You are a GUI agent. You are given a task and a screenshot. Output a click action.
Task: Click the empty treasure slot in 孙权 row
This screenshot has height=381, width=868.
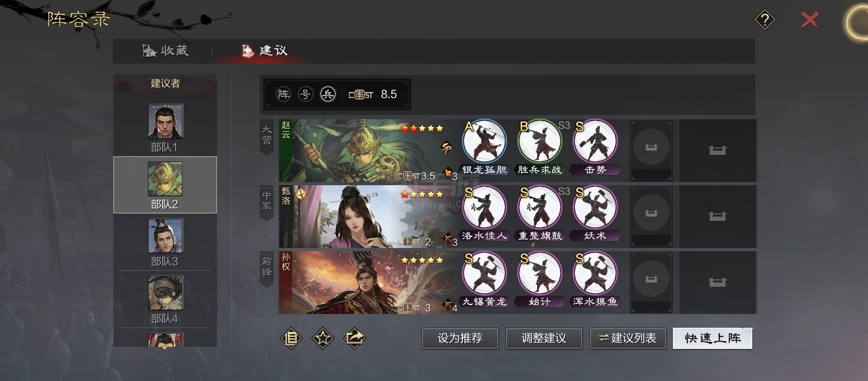point(718,283)
